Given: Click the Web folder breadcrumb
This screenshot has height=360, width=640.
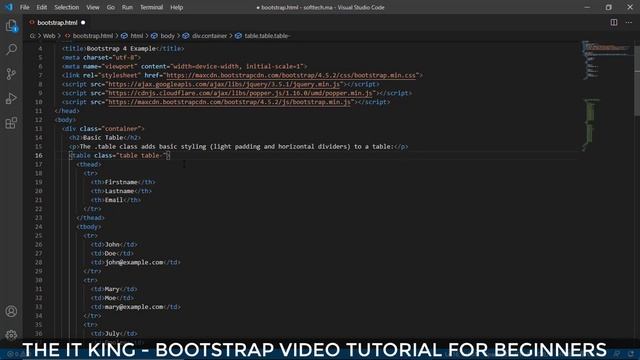Looking at the screenshot, I should 49,36.
